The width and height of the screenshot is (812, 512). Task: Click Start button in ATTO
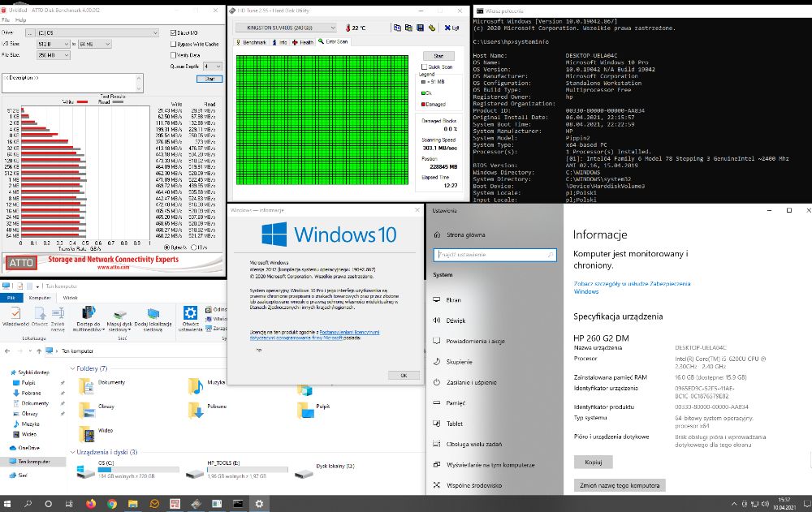pyautogui.click(x=209, y=79)
